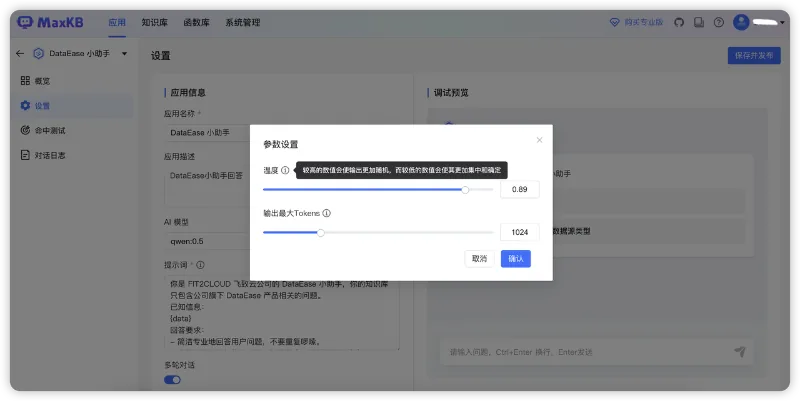
Task: Open the user avatar menu
Action: 741,22
